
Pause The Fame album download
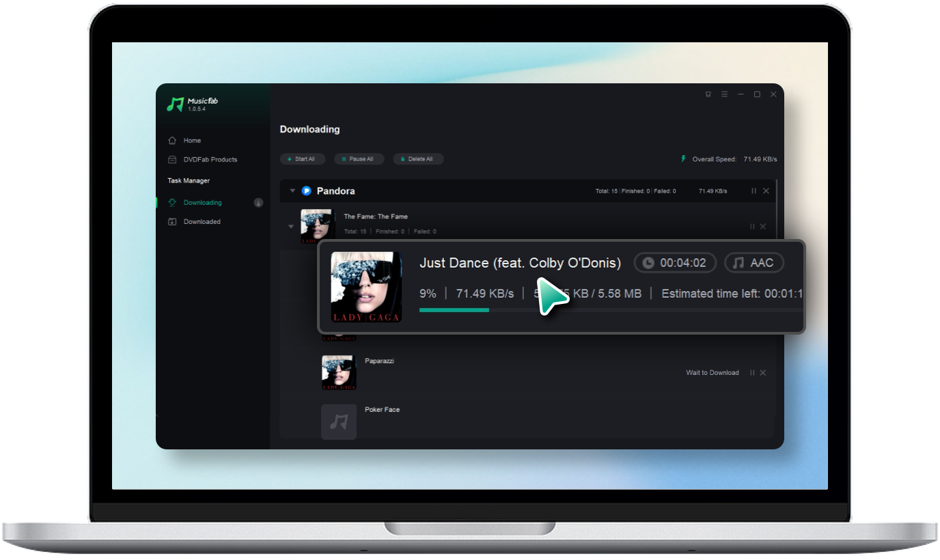752,227
